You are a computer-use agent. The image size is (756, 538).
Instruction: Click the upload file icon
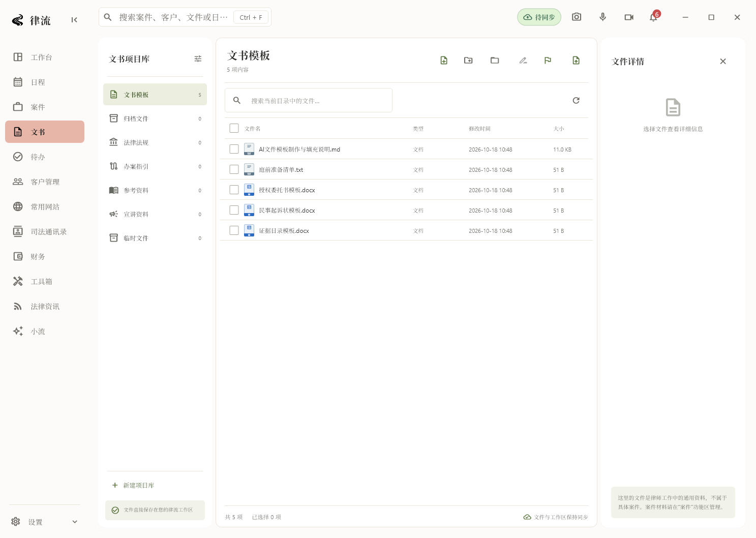click(x=576, y=61)
